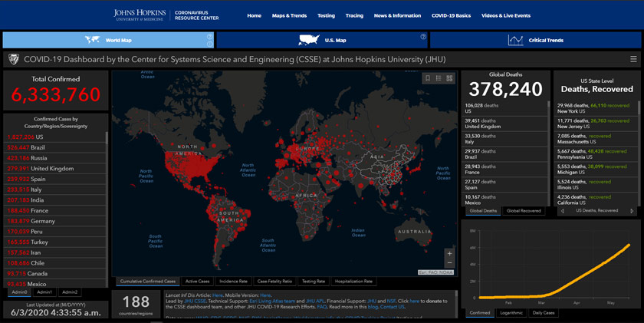Viewport: 644px width, 323px height.
Task: Select United Kingdom in confirmed cases list
Action: click(x=54, y=169)
